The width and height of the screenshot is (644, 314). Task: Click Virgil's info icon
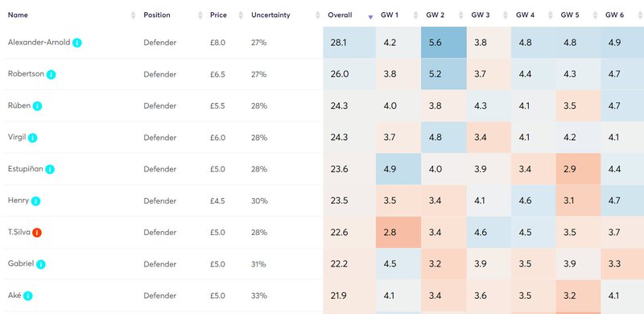pyautogui.click(x=33, y=138)
